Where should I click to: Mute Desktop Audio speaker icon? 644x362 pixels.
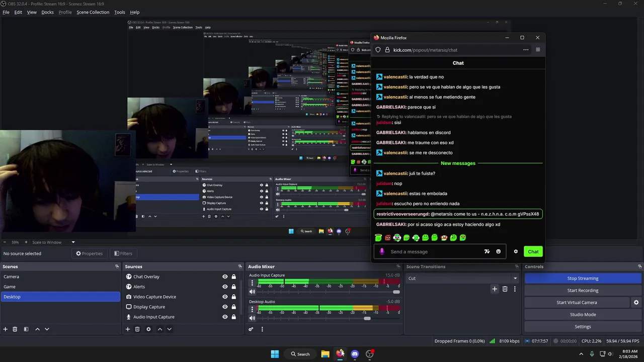point(253,318)
